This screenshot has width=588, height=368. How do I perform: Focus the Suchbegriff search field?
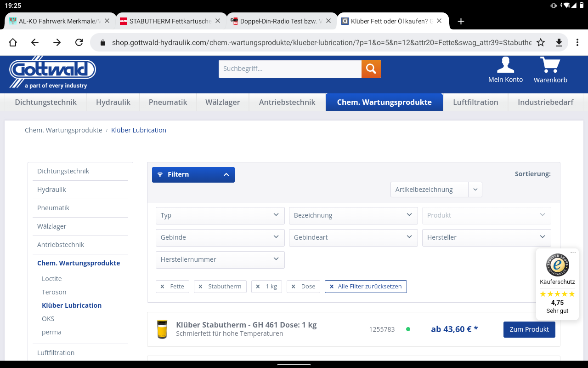(x=290, y=69)
